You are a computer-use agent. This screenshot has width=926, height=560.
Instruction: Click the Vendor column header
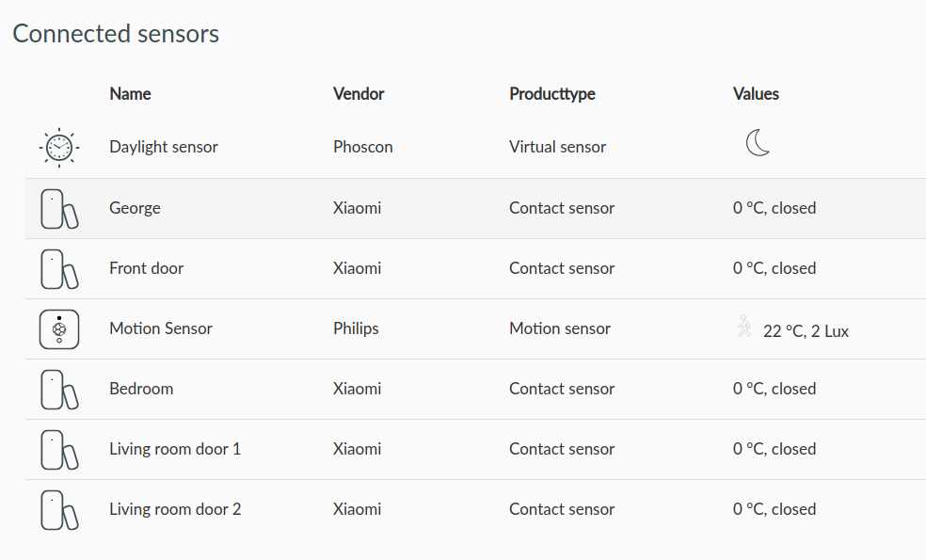pyautogui.click(x=359, y=94)
